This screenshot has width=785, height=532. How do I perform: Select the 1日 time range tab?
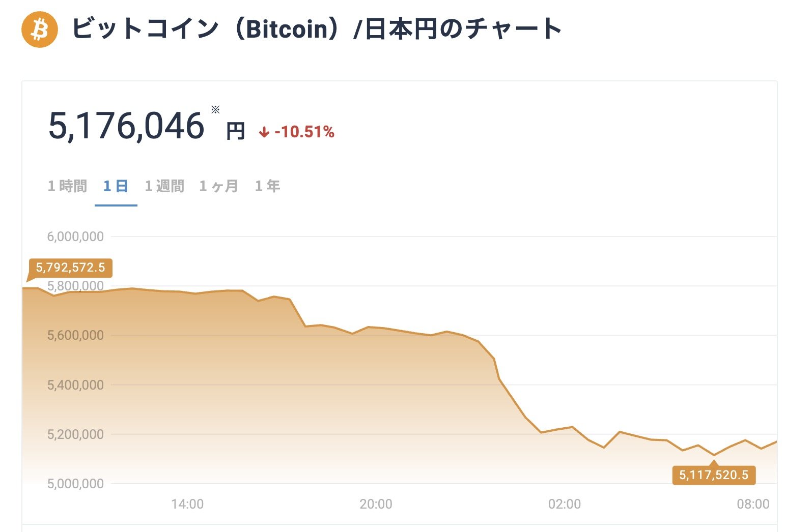pyautogui.click(x=116, y=186)
